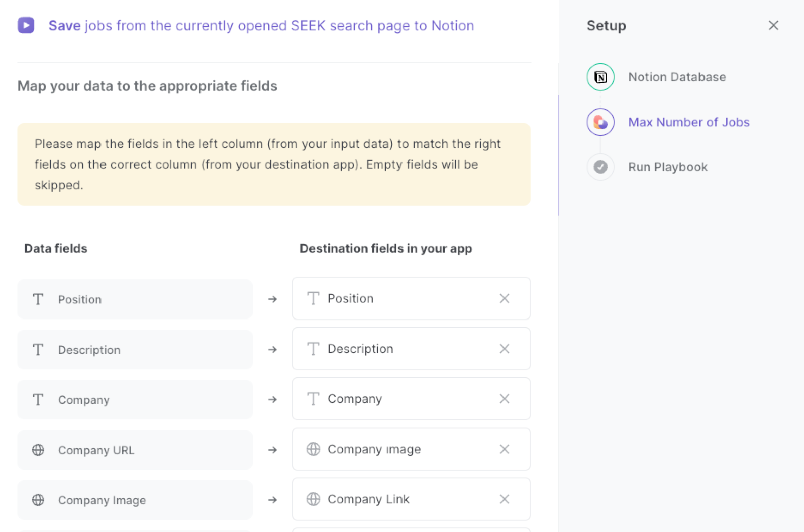Clear the Company image destination mapping
The image size is (804, 532).
click(505, 449)
